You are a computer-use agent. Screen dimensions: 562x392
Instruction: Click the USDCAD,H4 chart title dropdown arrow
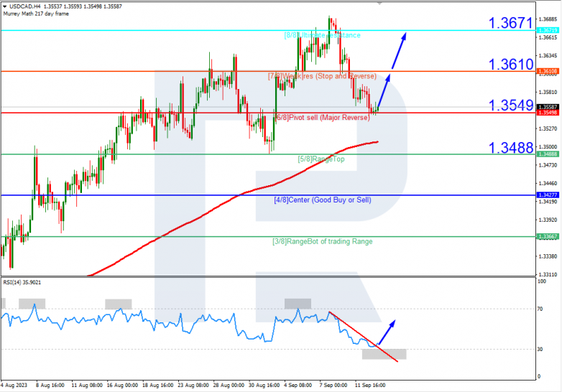point(4,6)
